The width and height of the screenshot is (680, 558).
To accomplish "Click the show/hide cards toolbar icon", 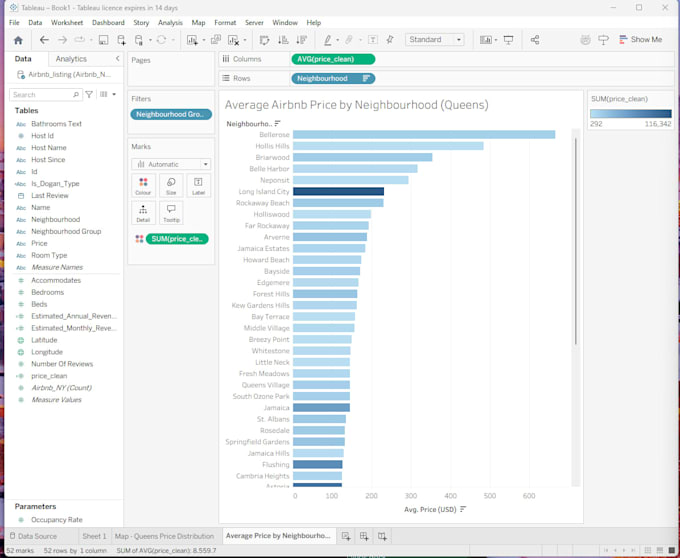I will coord(486,40).
